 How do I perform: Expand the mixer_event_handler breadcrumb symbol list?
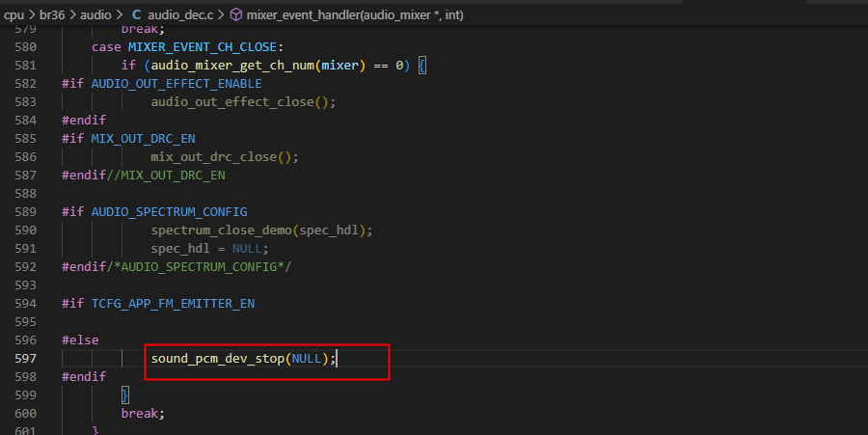click(355, 14)
